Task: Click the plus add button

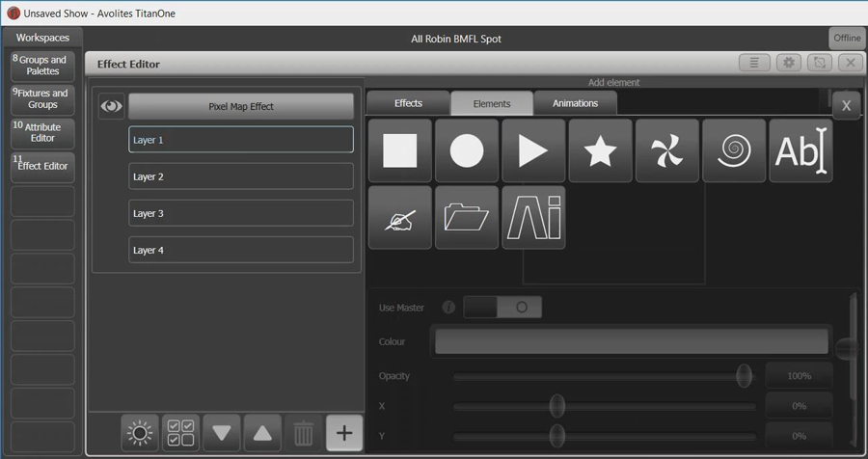Action: point(344,432)
